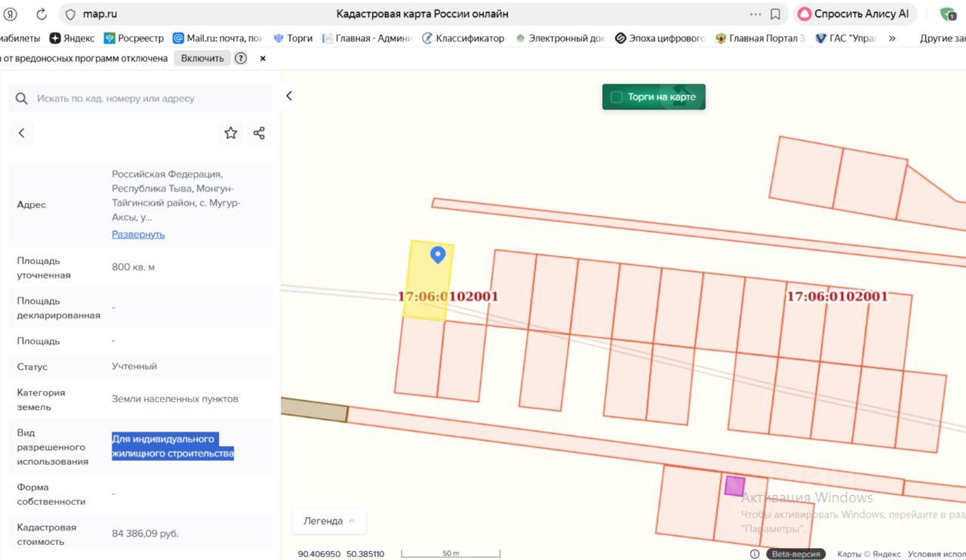Go back with the side panel back arrow

22,133
